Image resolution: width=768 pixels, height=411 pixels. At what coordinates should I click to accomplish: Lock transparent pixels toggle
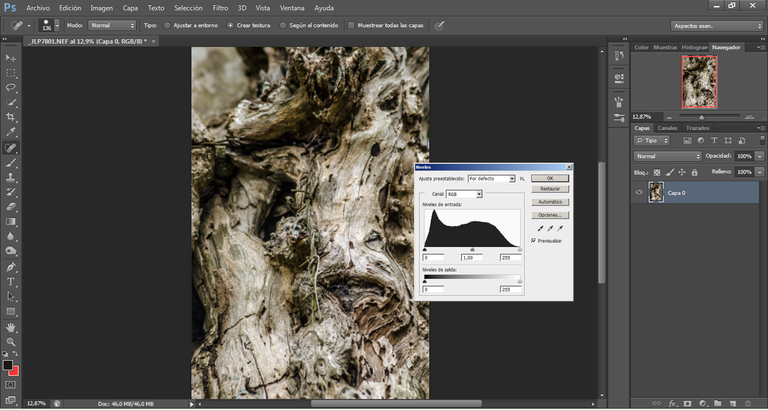click(657, 172)
